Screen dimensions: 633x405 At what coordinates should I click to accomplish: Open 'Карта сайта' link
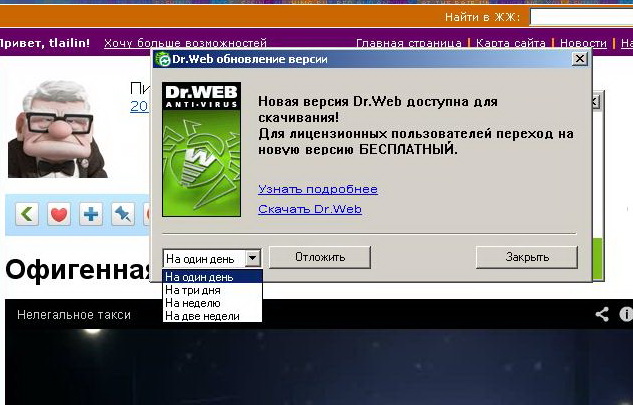tap(511, 43)
